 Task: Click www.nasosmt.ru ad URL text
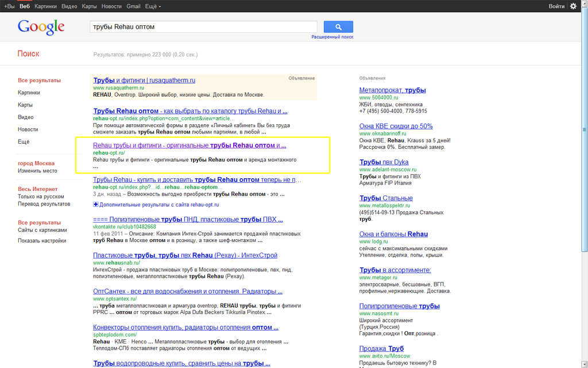pos(379,313)
